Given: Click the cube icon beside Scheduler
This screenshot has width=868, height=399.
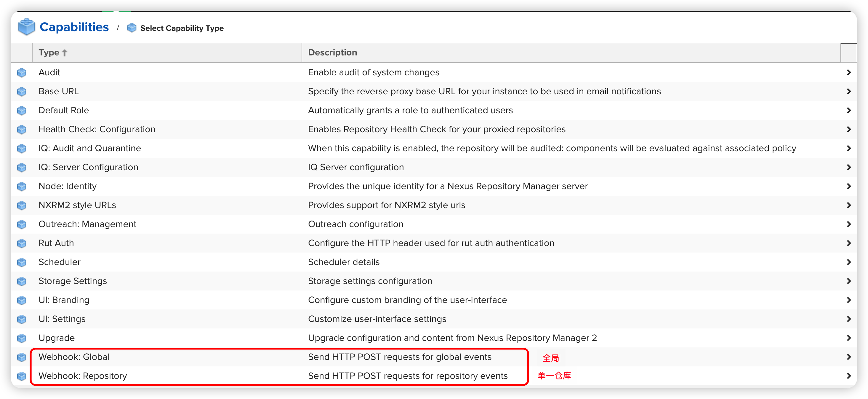Looking at the screenshot, I should (22, 262).
